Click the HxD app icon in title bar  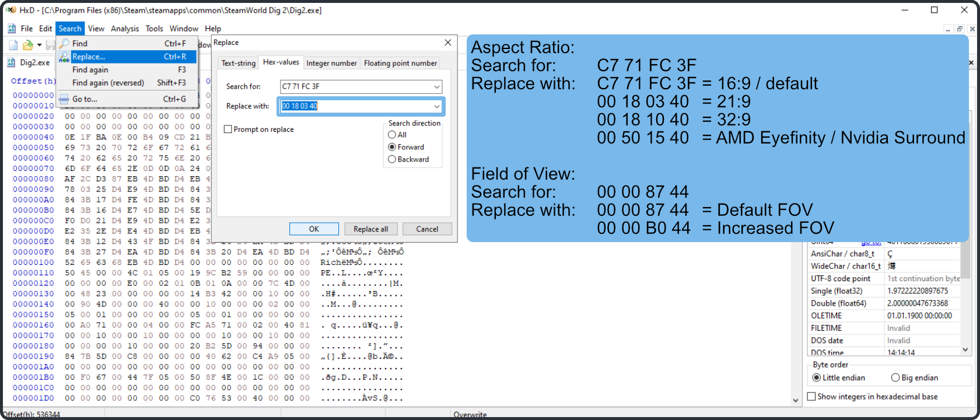click(x=11, y=10)
